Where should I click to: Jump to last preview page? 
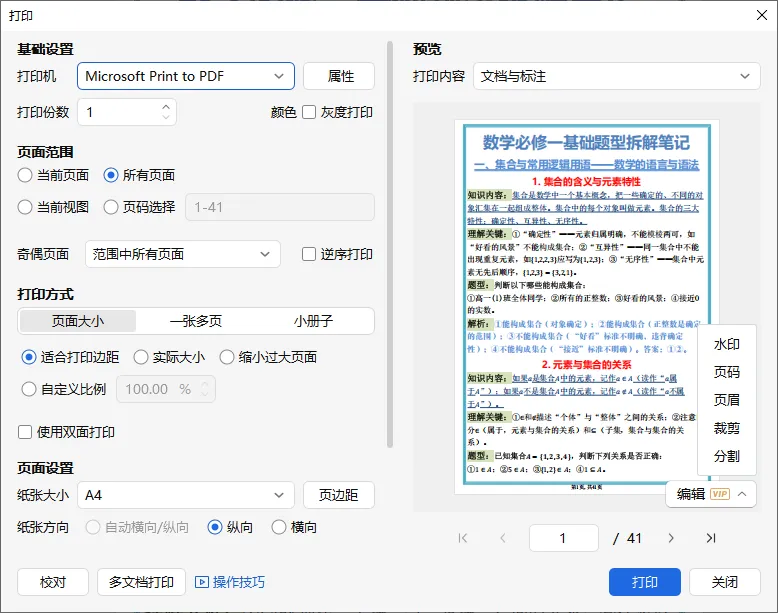[711, 538]
